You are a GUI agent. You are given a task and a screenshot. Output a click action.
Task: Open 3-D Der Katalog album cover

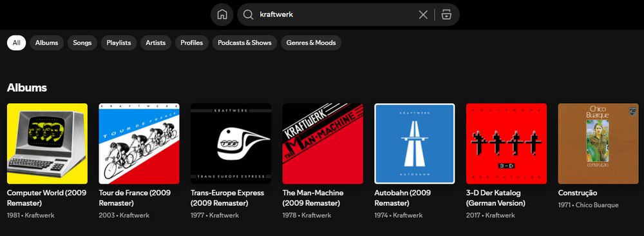pyautogui.click(x=506, y=144)
